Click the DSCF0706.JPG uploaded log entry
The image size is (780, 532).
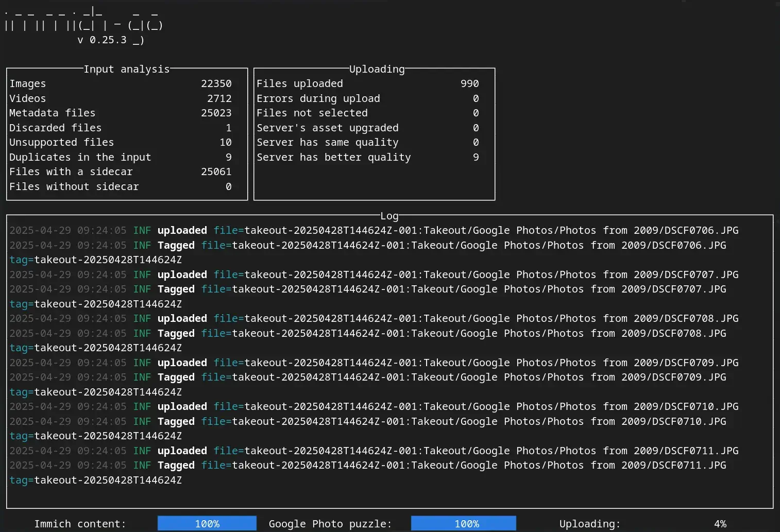[x=374, y=230]
